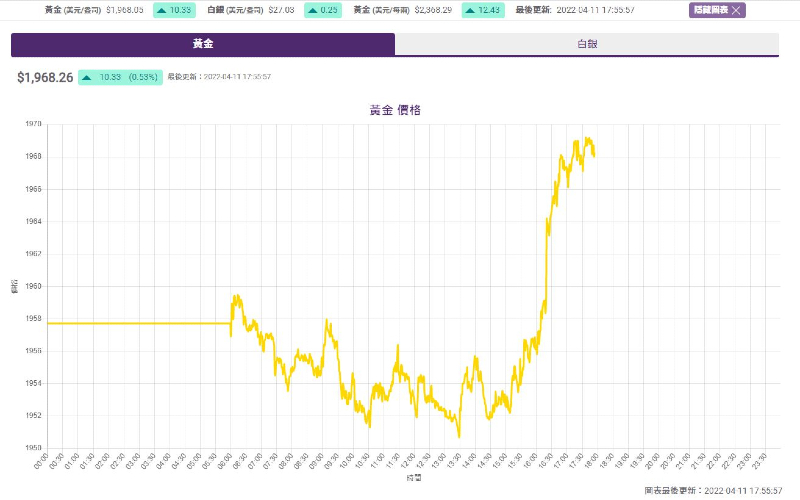Click the $27.03 silver price in ticker
The width and height of the screenshot is (800, 500).
click(281, 10)
